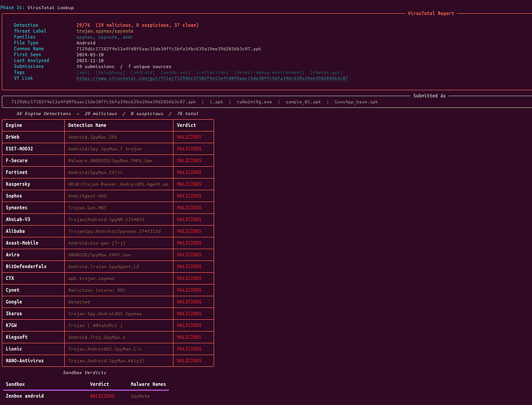The width and height of the screenshot is (532, 405).
Task: Select the threat label trojan.spymax/spynote
Action: (x=105, y=31)
